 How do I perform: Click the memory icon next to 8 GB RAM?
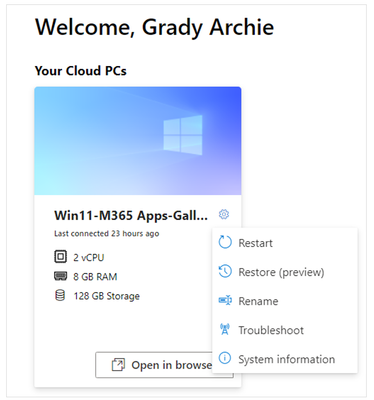point(60,276)
